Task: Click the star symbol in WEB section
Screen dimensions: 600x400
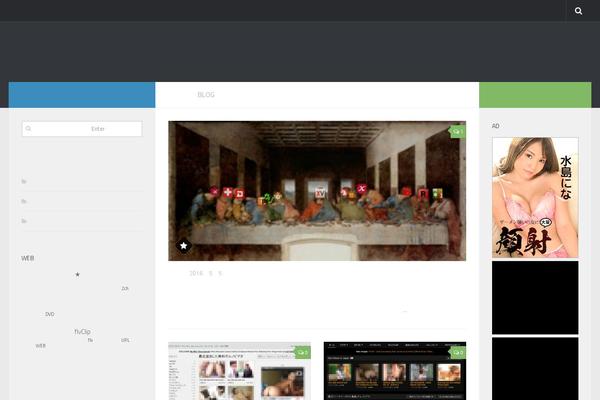Action: [77, 274]
